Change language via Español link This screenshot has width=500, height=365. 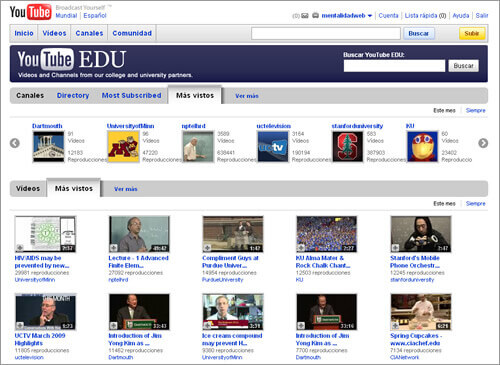coord(95,16)
